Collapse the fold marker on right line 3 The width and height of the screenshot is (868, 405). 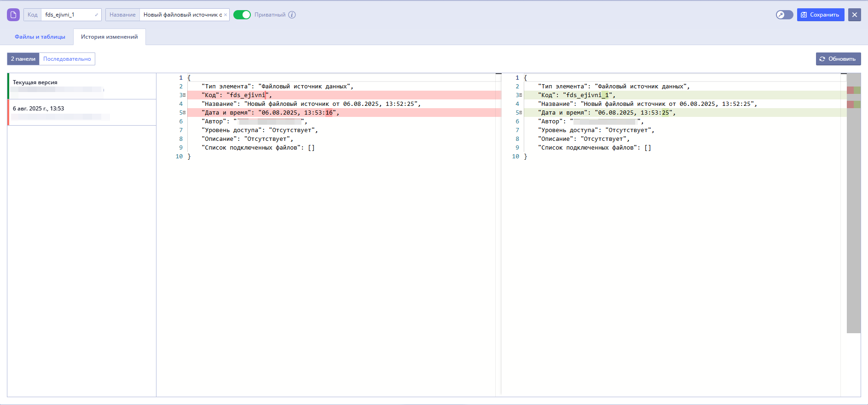click(x=521, y=95)
